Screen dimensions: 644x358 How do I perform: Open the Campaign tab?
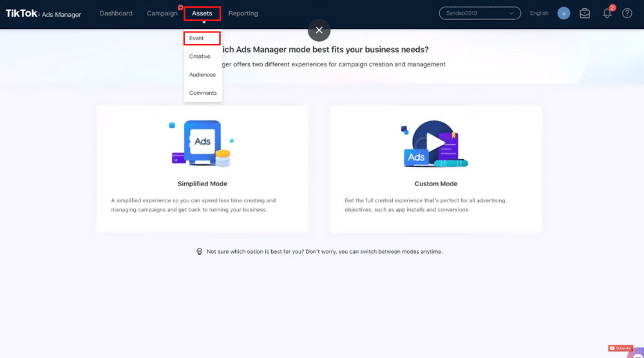(x=162, y=13)
